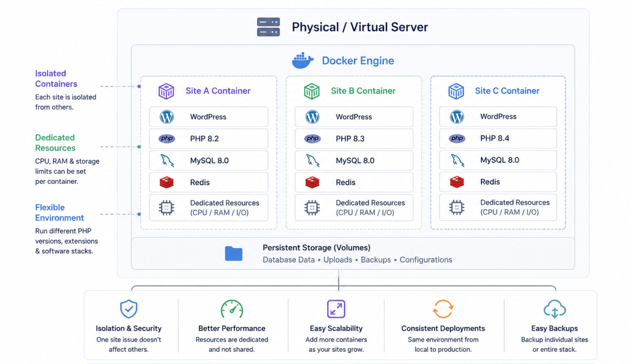Viewport: 629px width, 364px height.
Task: Click 'Redis' text in Site C Container
Action: (x=490, y=182)
